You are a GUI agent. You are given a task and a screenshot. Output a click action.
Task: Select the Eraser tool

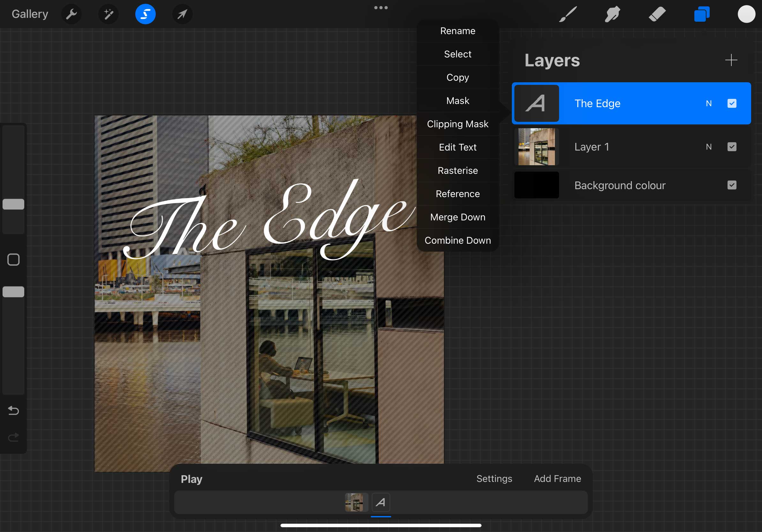[x=657, y=14]
